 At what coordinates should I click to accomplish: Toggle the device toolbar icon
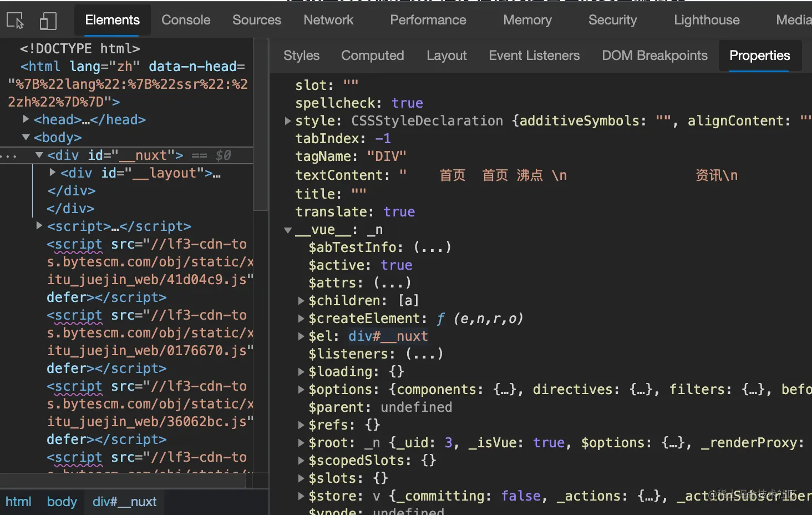click(48, 21)
